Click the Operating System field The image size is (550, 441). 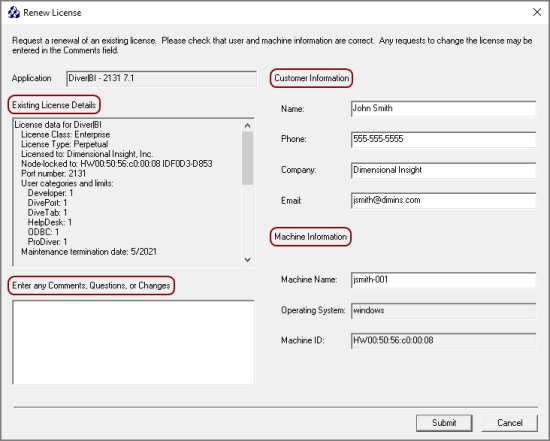(443, 310)
